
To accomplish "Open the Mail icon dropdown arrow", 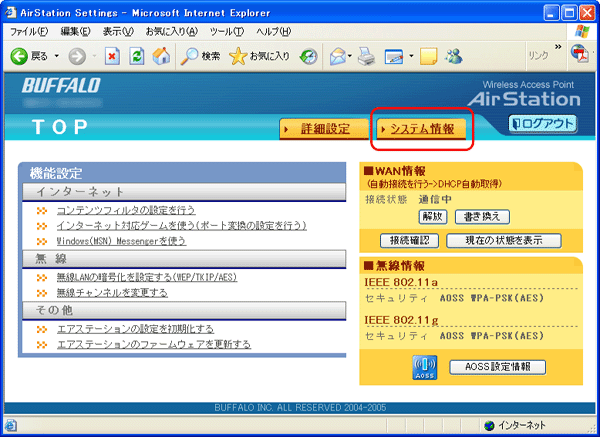I will (x=350, y=56).
